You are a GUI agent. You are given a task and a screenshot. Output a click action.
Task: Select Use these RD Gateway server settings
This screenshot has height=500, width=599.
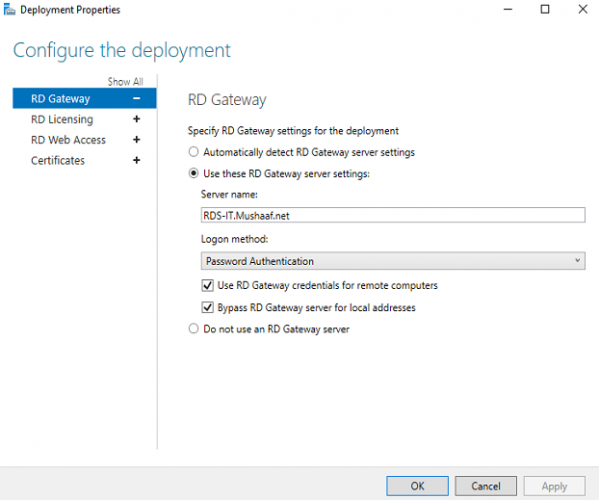[194, 173]
